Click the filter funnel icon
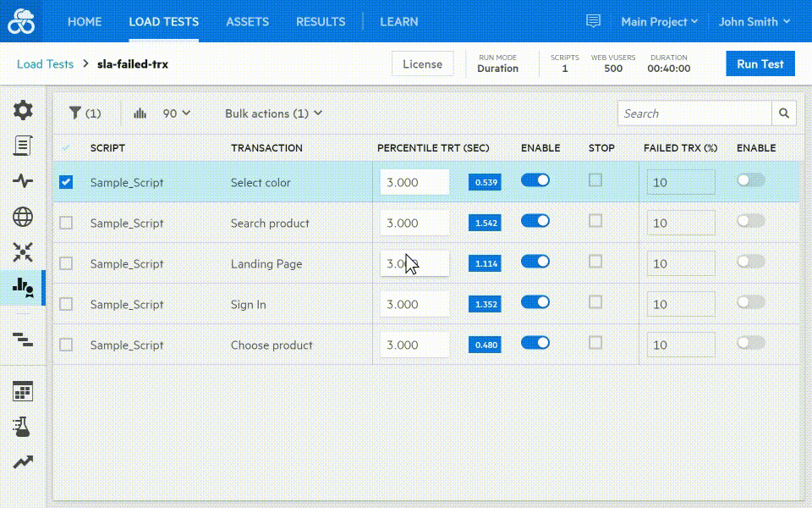 pyautogui.click(x=76, y=113)
